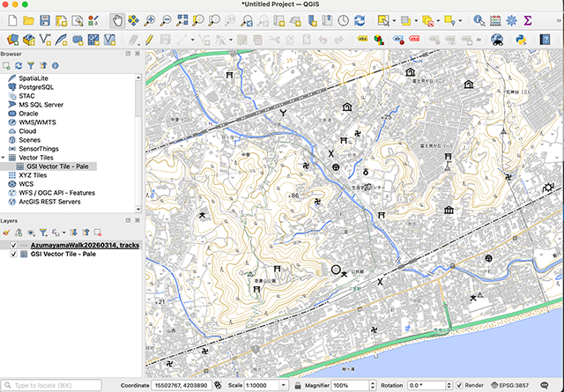This screenshot has height=392, width=564.
Task: Activate the Zoom In tool
Action: point(149,20)
